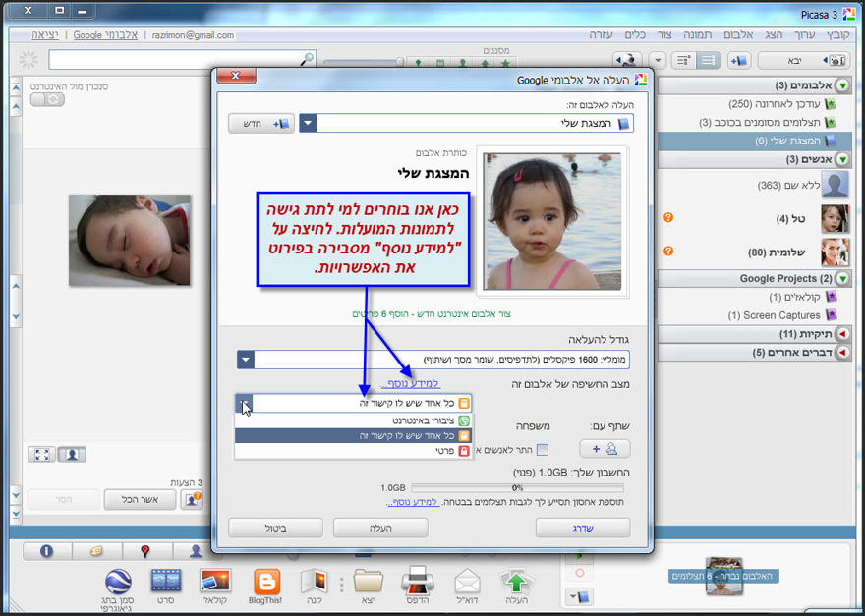Create a collage with the קולאז' icon

215,582
